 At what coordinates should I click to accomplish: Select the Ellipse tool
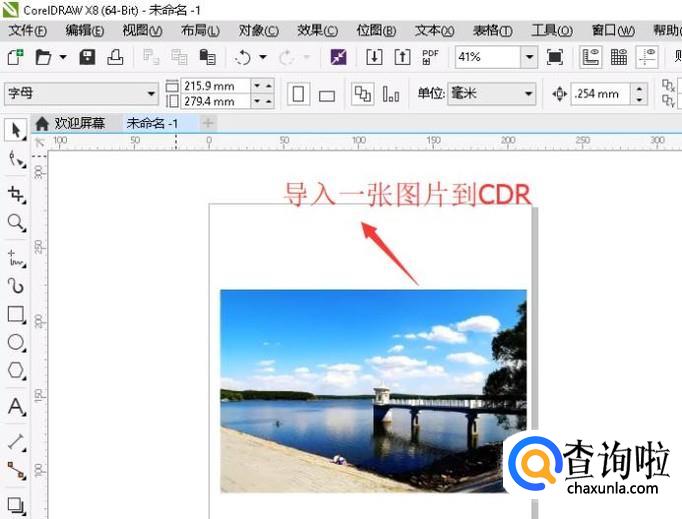(16, 342)
